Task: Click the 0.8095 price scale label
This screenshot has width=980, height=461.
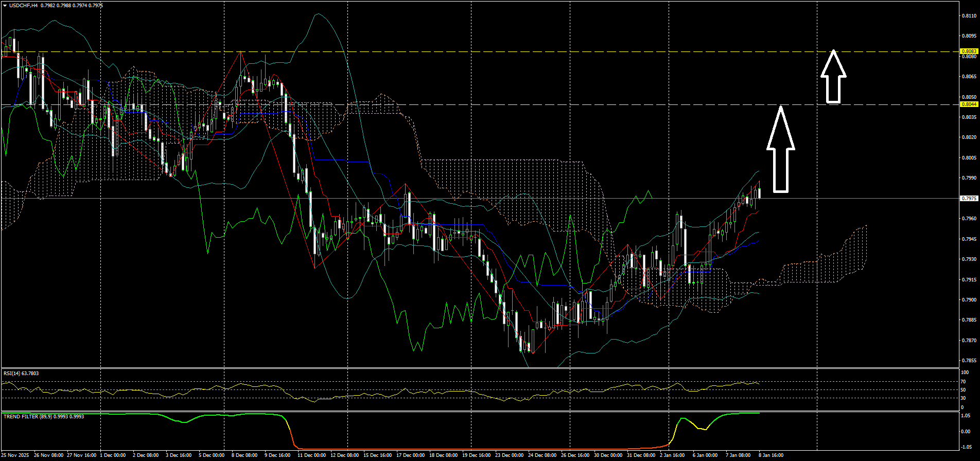Action: tap(969, 36)
